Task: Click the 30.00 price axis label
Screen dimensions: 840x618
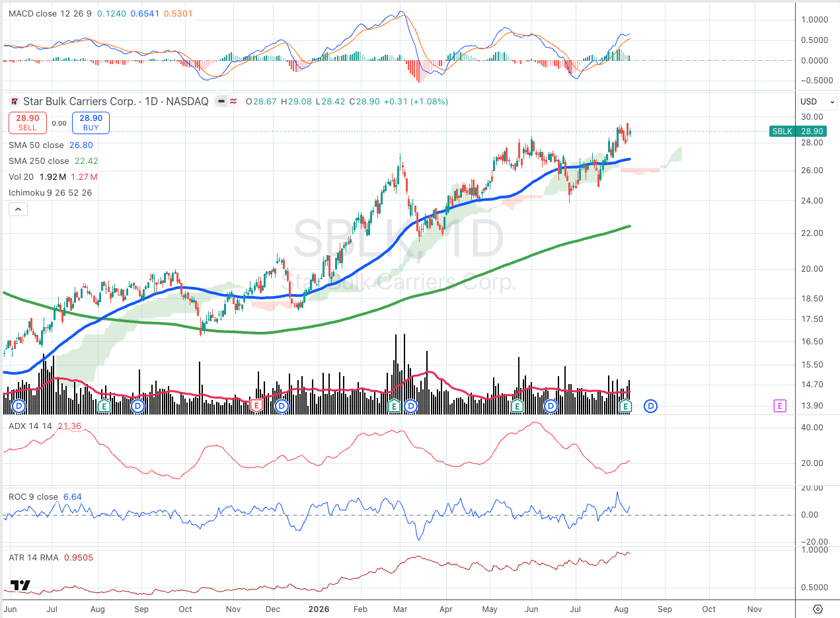Action: 812,117
